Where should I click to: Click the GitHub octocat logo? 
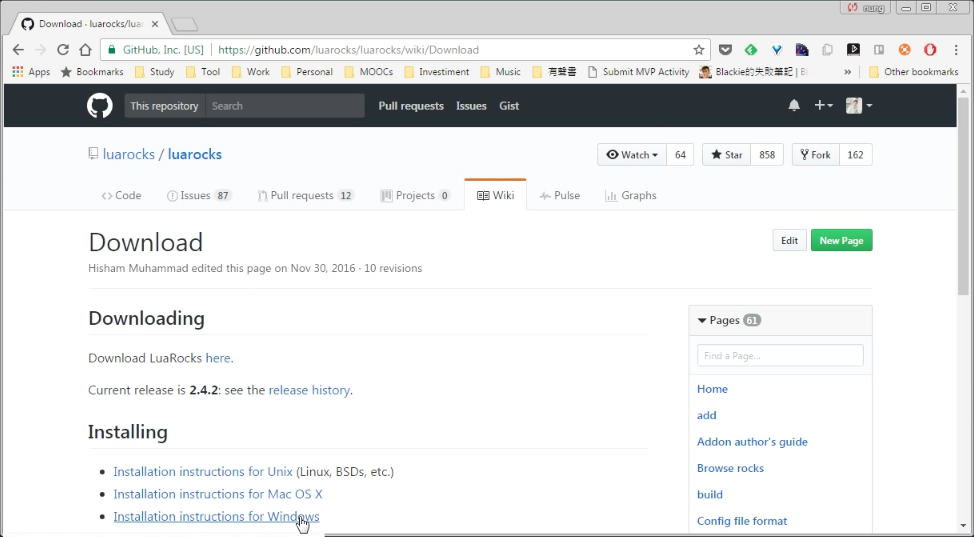click(99, 106)
